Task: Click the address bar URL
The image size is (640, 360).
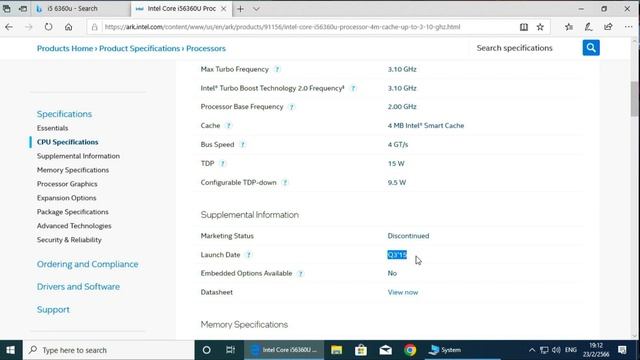Action: tap(282, 27)
